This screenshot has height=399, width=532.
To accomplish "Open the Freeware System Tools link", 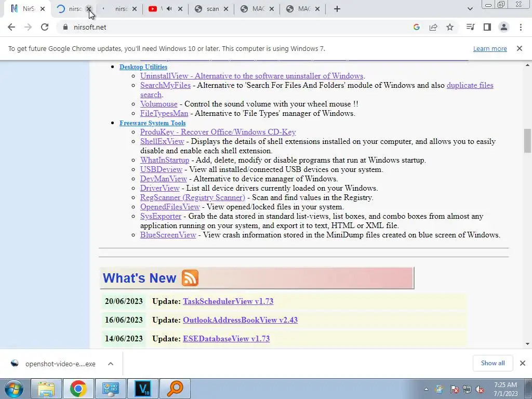I will click(x=152, y=123).
